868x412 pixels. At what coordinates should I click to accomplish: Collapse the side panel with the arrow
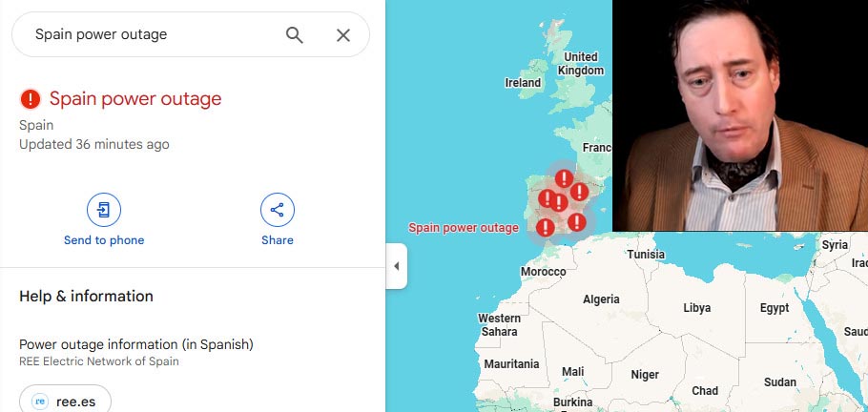397,266
